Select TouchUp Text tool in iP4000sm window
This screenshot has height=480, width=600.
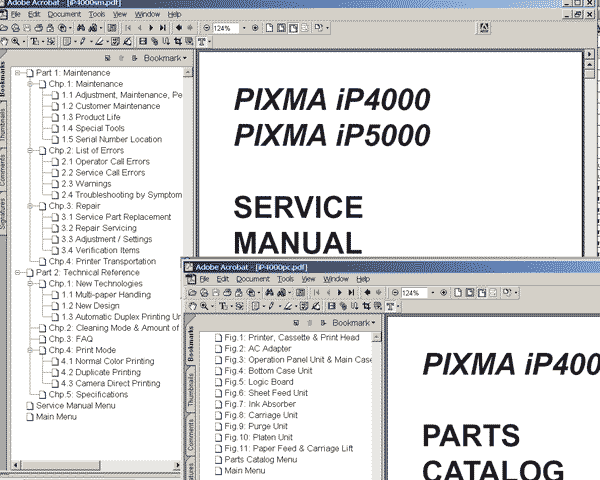202,41
